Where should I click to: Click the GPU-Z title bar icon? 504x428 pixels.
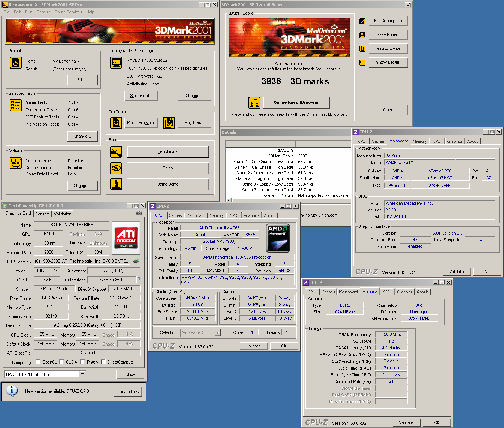tap(5, 206)
